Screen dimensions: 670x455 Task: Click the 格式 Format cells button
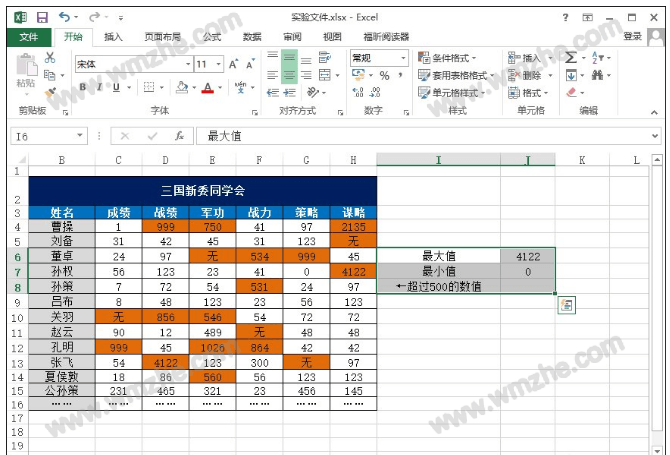pyautogui.click(x=528, y=93)
